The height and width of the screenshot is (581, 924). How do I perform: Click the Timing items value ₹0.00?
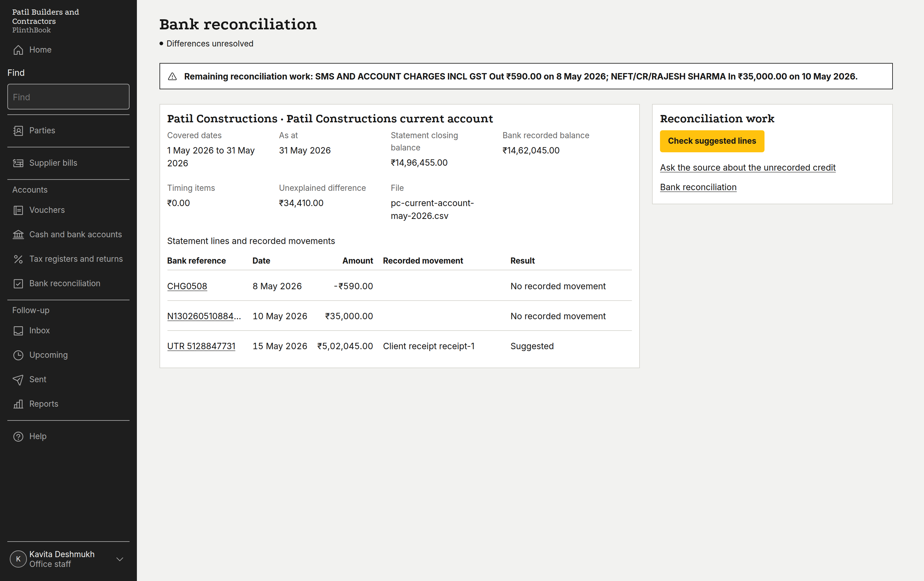[x=178, y=203]
